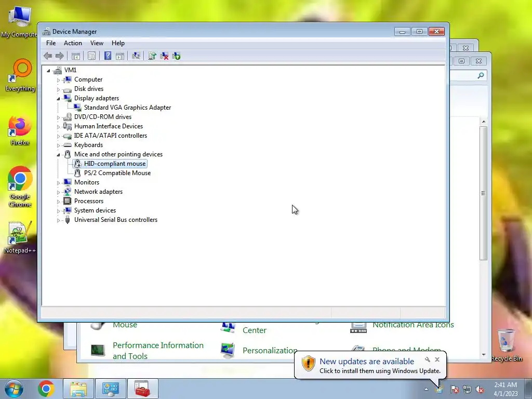Open Personalization link in Control Panel window
The image size is (532, 399).
pos(270,351)
